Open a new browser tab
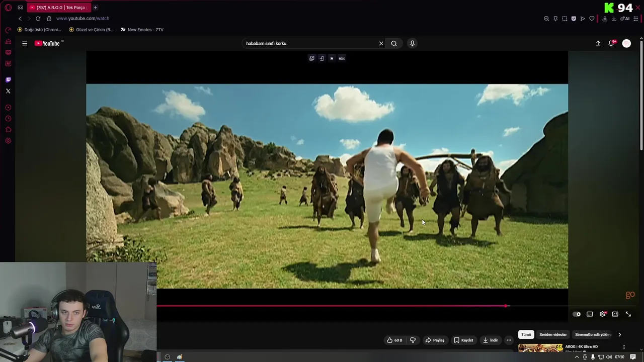 95,8
